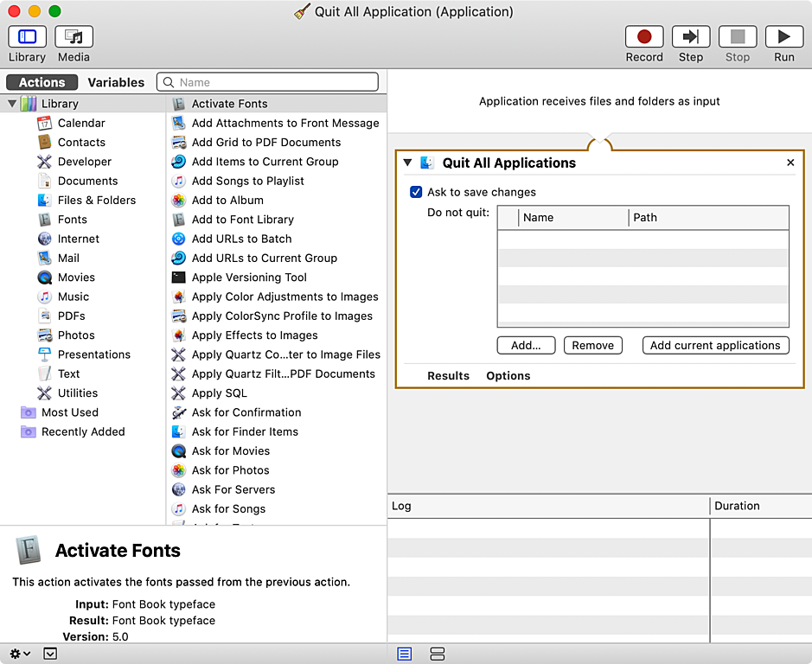This screenshot has height=664, width=812.
Task: Open the Options tab of action
Action: [x=508, y=375]
